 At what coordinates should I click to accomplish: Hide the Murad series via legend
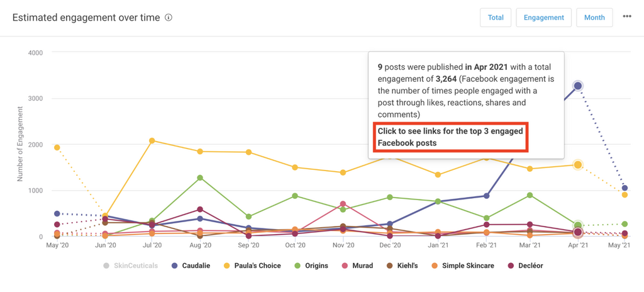(362, 266)
